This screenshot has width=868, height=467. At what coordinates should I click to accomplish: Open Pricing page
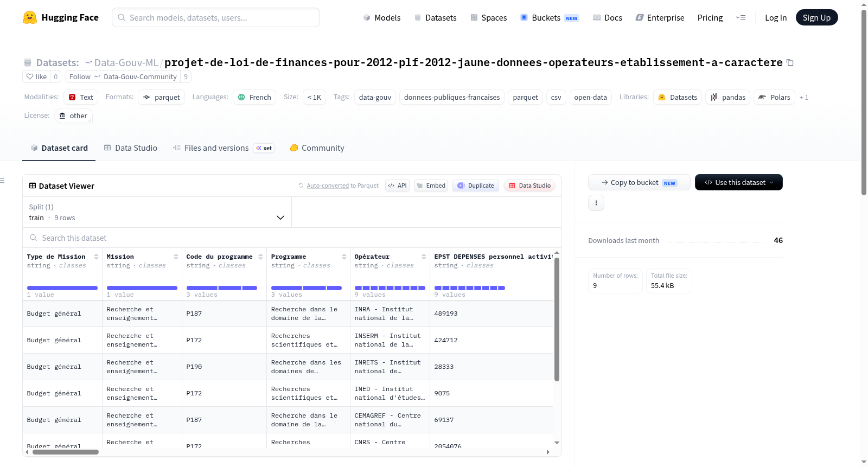[x=710, y=17]
